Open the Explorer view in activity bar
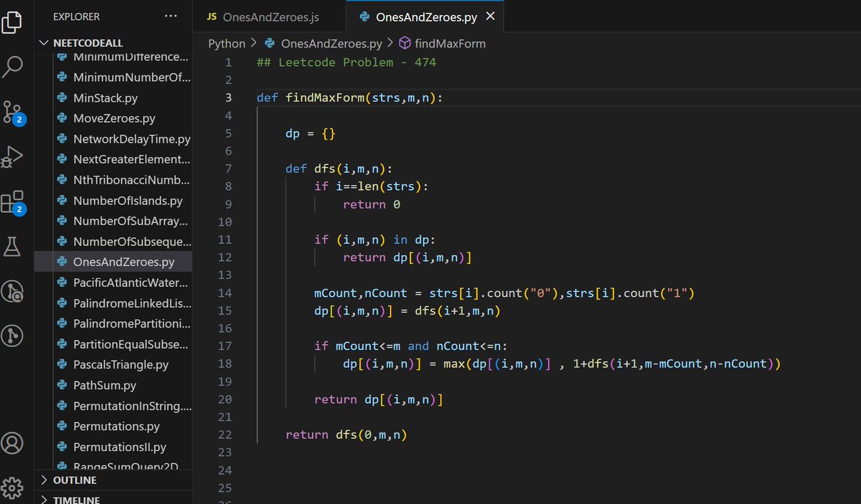This screenshot has height=504, width=861. (x=12, y=22)
